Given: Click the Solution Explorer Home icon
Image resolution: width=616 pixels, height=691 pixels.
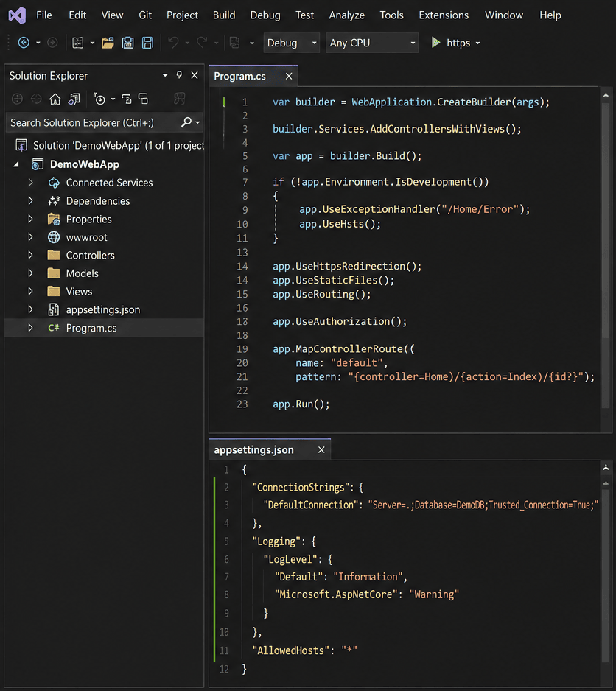Looking at the screenshot, I should point(55,99).
